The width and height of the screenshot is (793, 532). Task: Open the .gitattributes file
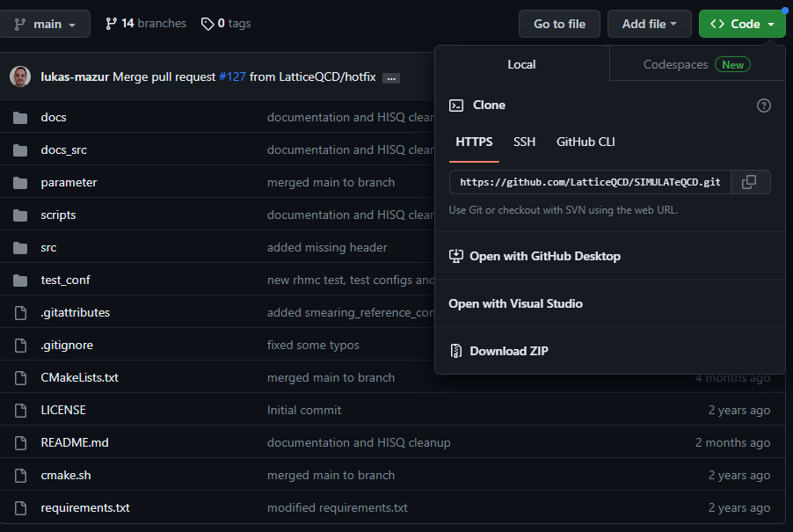click(x=76, y=312)
